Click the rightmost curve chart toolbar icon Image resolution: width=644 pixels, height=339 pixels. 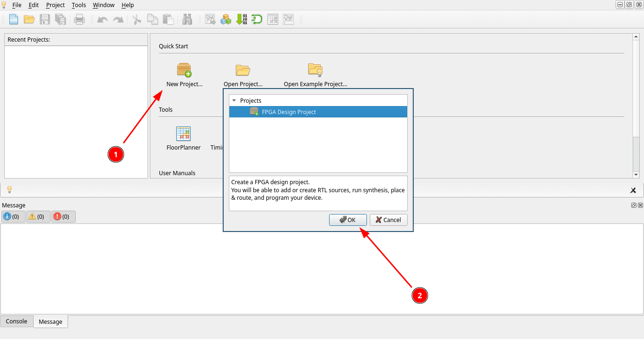(288, 19)
